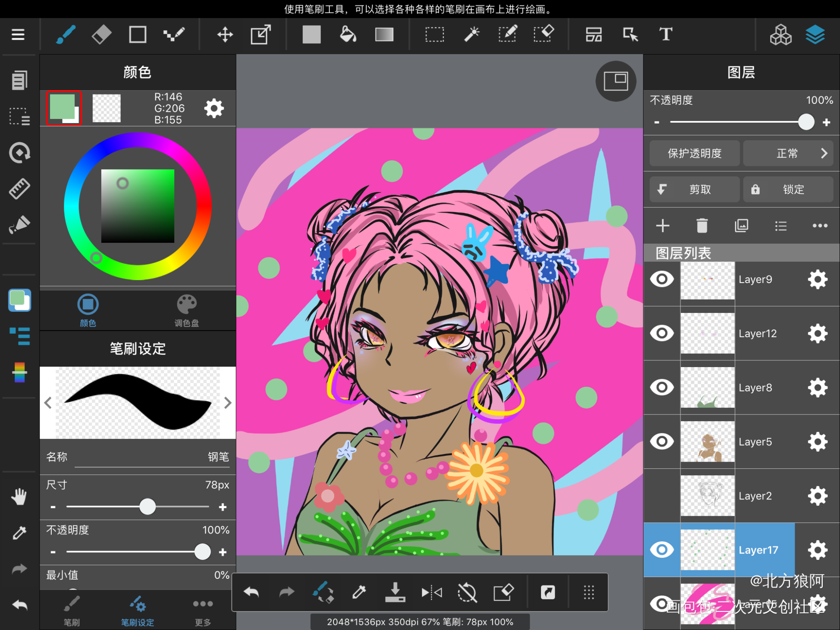This screenshot has width=840, height=630.
Task: Click the save download icon in bottom bar
Action: 395,593
